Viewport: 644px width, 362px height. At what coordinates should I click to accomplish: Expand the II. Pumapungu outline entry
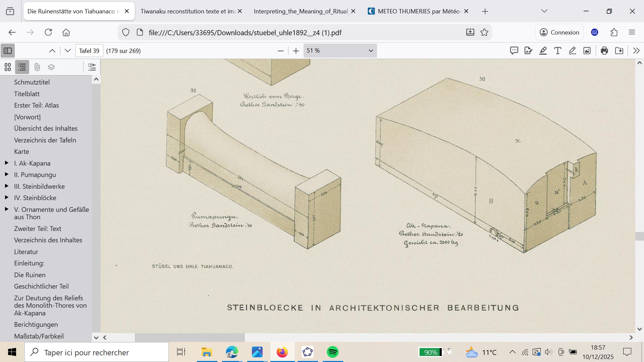click(x=6, y=174)
